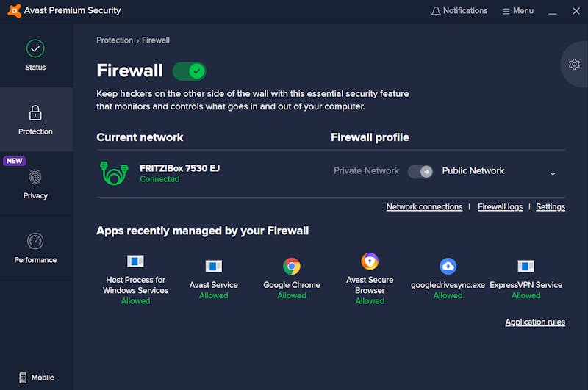Open Firewall logs link
This screenshot has height=390, width=588.
pyautogui.click(x=500, y=207)
